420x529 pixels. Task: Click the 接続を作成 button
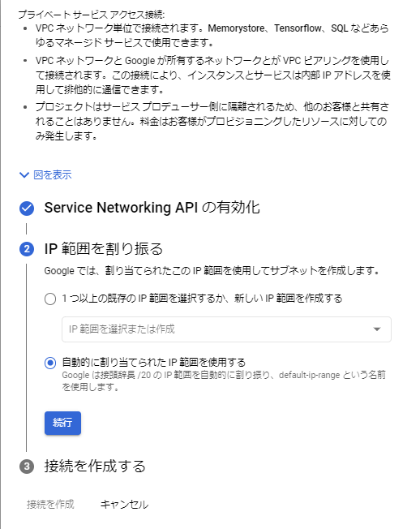pos(50,505)
